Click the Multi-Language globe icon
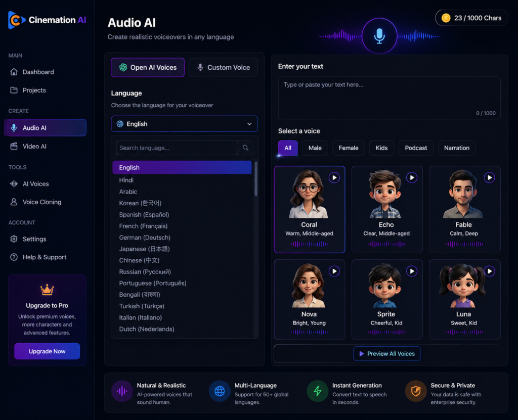Image resolution: width=518 pixels, height=420 pixels. tap(220, 391)
